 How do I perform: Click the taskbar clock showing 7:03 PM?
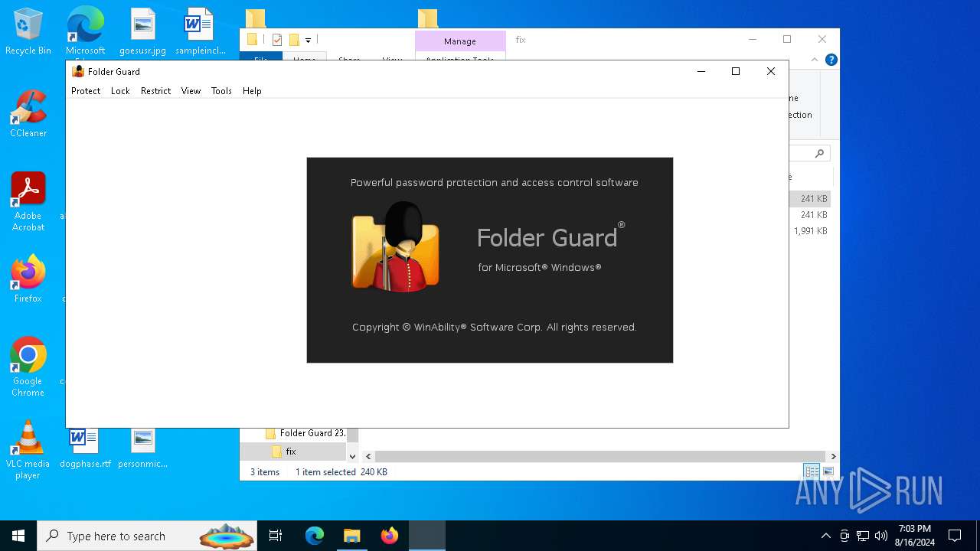tap(914, 536)
